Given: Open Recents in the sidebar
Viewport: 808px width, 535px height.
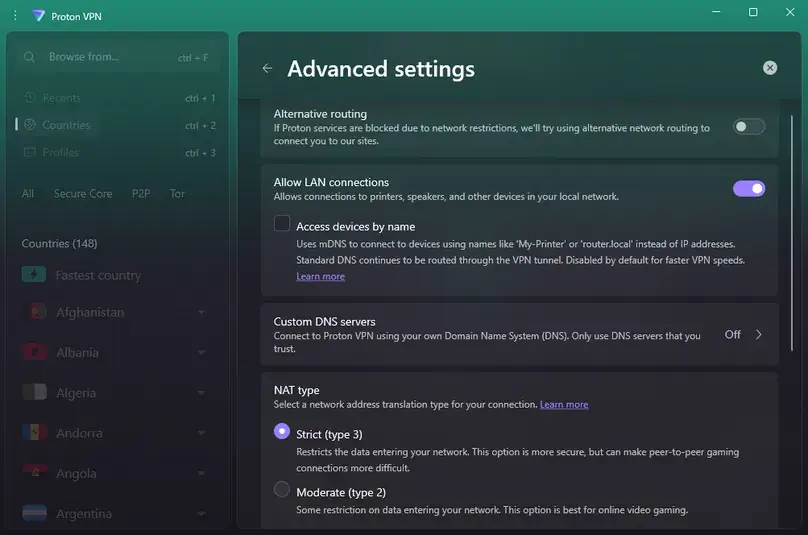Looking at the screenshot, I should coord(119,97).
